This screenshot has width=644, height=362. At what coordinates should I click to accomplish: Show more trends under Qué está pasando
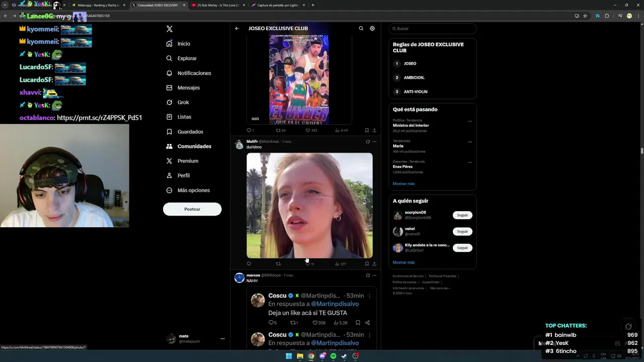(x=404, y=184)
